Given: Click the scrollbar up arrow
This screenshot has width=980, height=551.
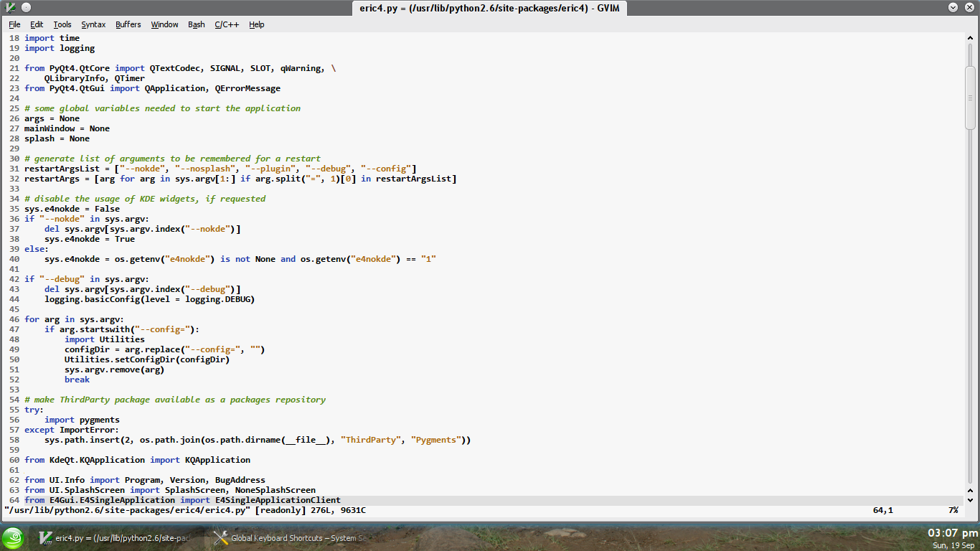Looking at the screenshot, I should 970,39.
